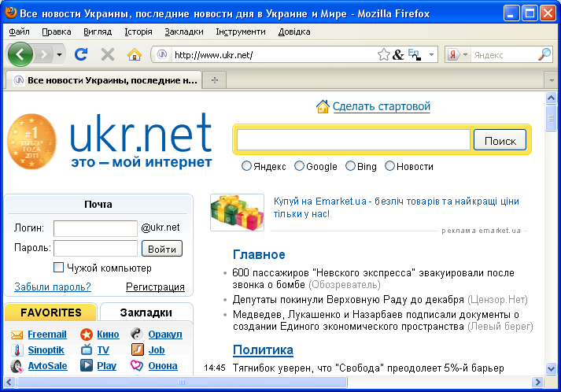Select the Bing search radio button
561x392 pixels.
pos(350,166)
